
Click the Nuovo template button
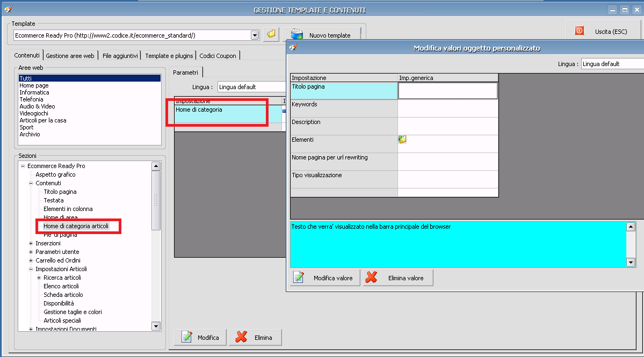click(322, 35)
